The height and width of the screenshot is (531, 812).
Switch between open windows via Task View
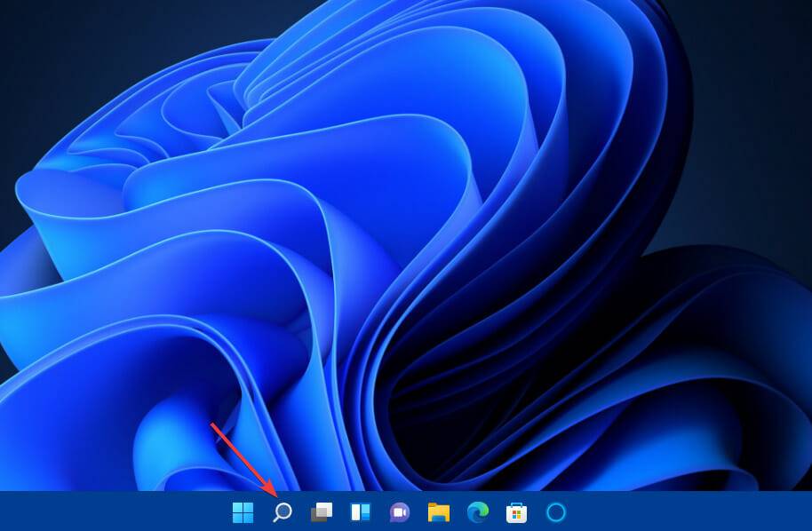click(x=320, y=512)
